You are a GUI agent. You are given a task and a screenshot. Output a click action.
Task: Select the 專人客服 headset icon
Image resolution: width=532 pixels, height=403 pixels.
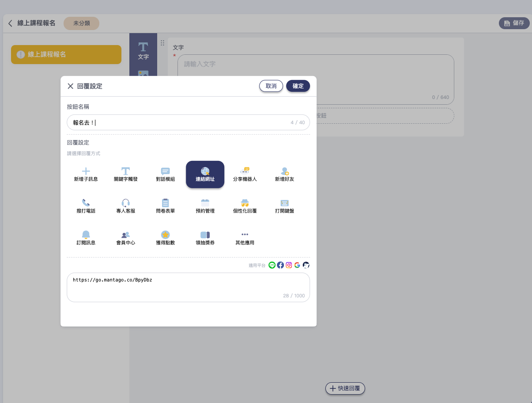(126, 203)
